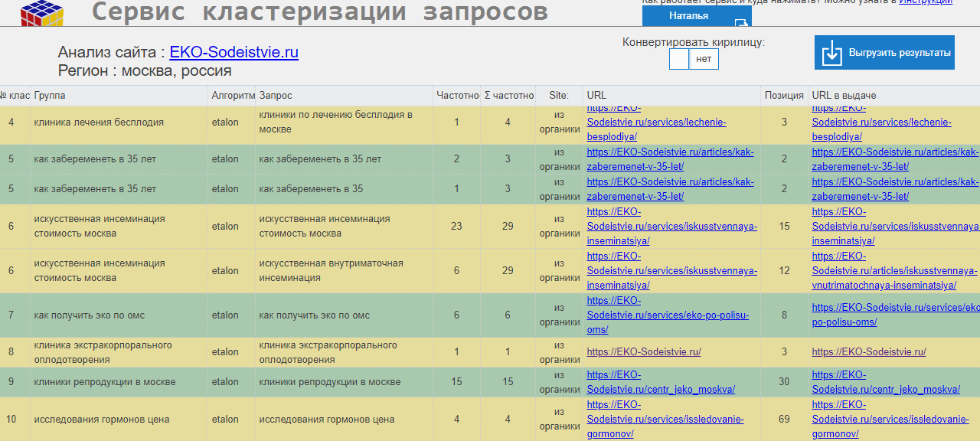
Task: Click the Позиция column header
Action: click(784, 96)
